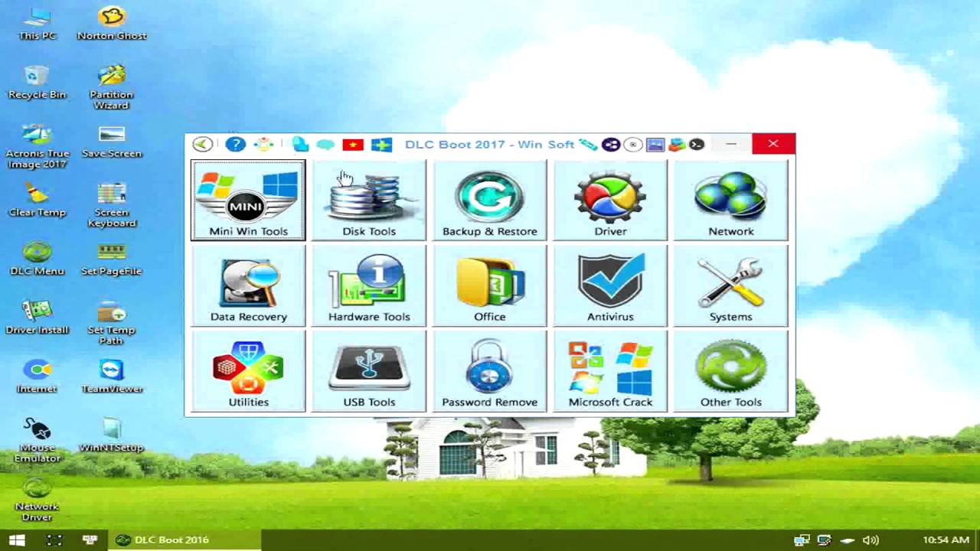Click the chat bubble icon in title bar
This screenshot has width=980, height=551.
point(325,145)
